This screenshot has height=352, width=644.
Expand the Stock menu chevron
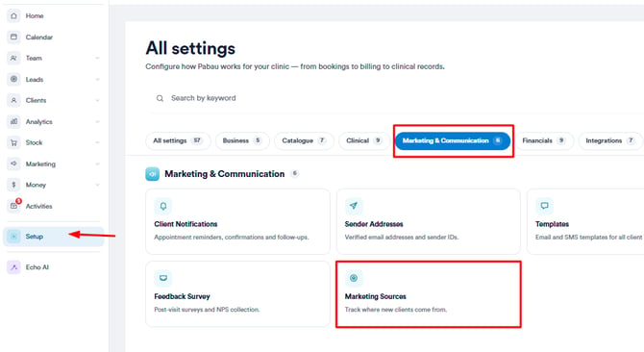tap(97, 142)
